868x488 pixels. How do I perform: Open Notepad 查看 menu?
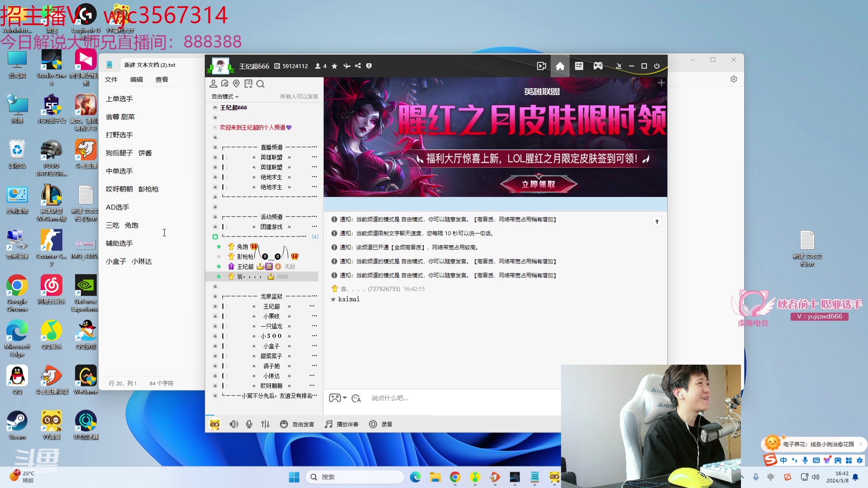[x=162, y=80]
